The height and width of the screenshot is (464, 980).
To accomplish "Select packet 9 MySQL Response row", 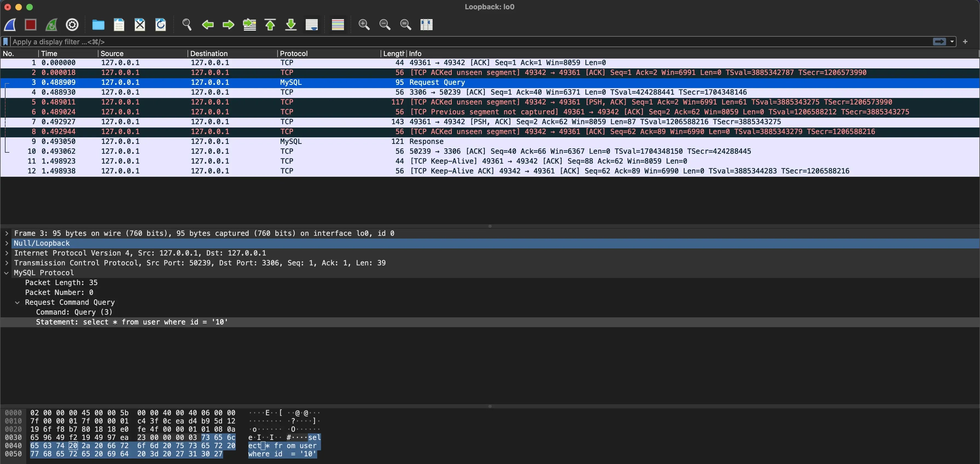I will tap(490, 142).
